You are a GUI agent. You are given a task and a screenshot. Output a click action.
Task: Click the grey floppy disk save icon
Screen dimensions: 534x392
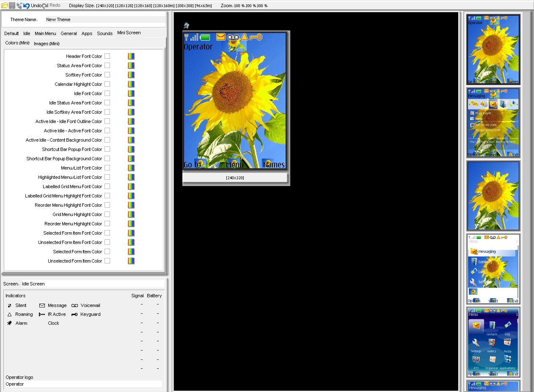pyautogui.click(x=12, y=5)
